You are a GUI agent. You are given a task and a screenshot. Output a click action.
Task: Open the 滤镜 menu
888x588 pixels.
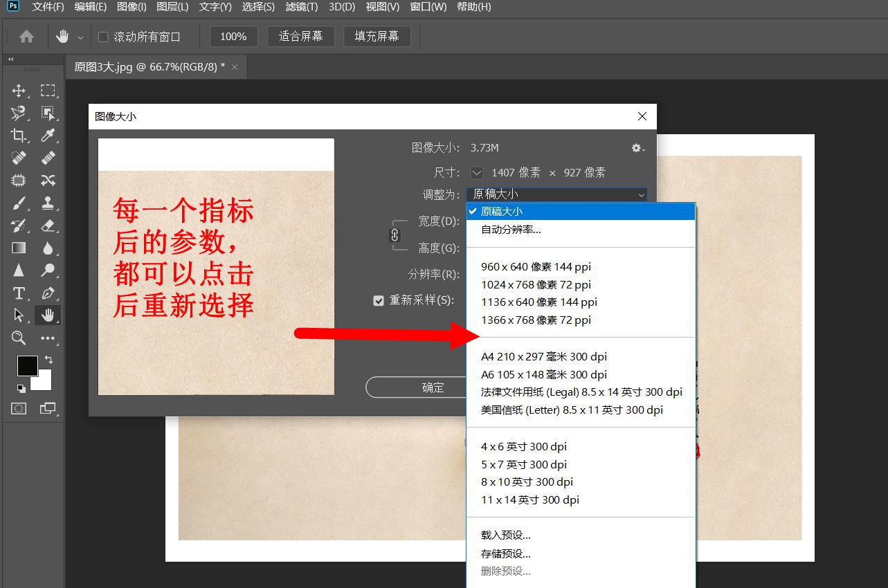(301, 8)
